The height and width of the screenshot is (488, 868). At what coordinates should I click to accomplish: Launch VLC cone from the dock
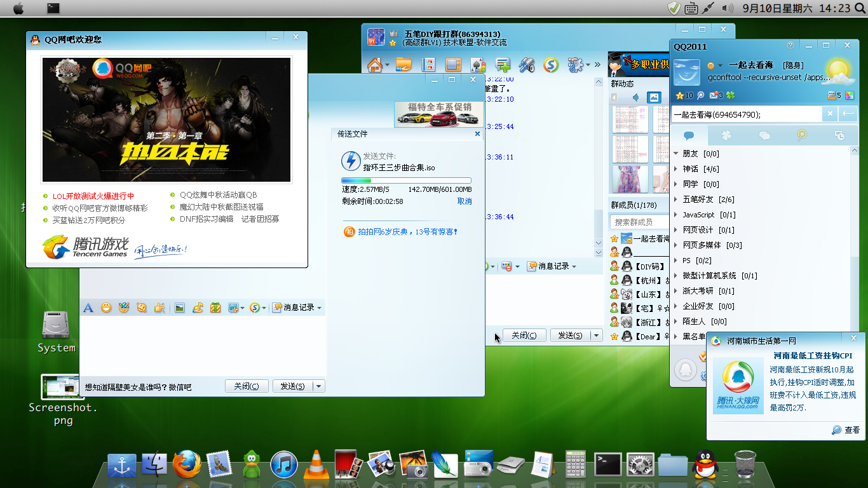pyautogui.click(x=316, y=464)
